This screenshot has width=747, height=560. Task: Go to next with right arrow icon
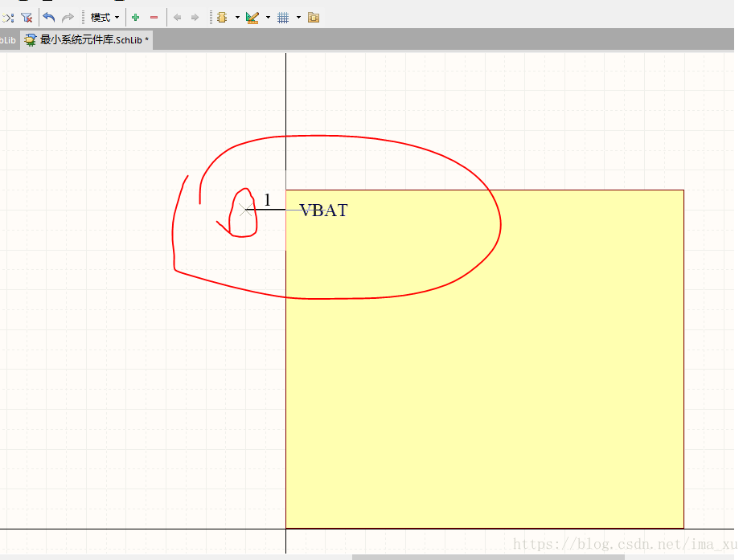pos(195,17)
